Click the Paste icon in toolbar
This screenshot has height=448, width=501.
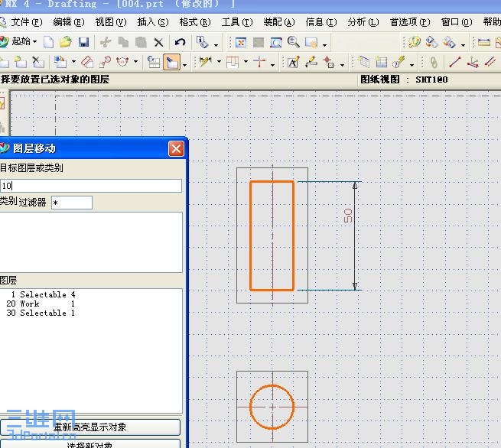141,42
